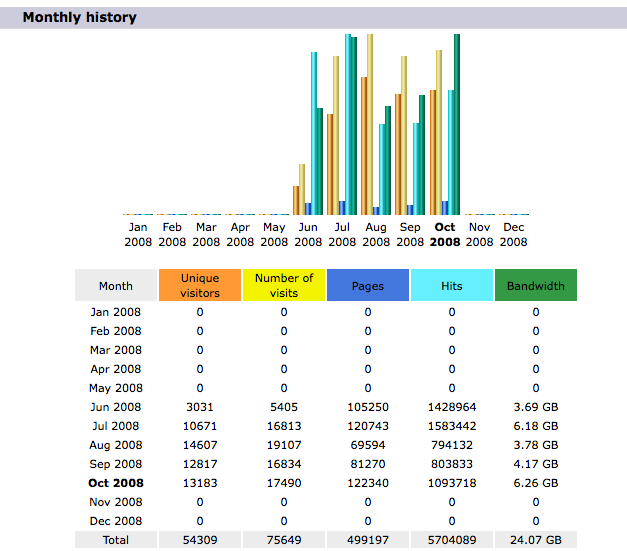
Task: Click the Jun 2008 row label in table
Action: (116, 407)
